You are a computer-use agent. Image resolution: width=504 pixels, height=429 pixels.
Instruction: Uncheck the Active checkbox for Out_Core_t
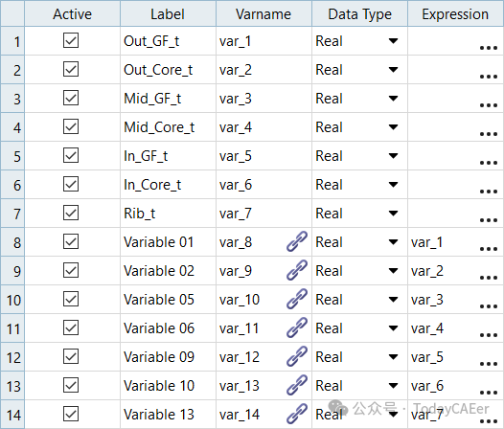coord(71,69)
